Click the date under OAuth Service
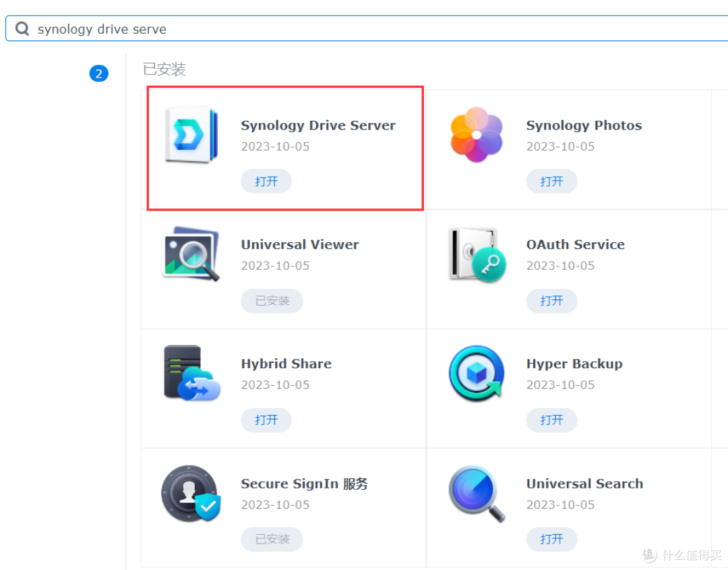Screen dimensions: 728x570 pos(560,266)
